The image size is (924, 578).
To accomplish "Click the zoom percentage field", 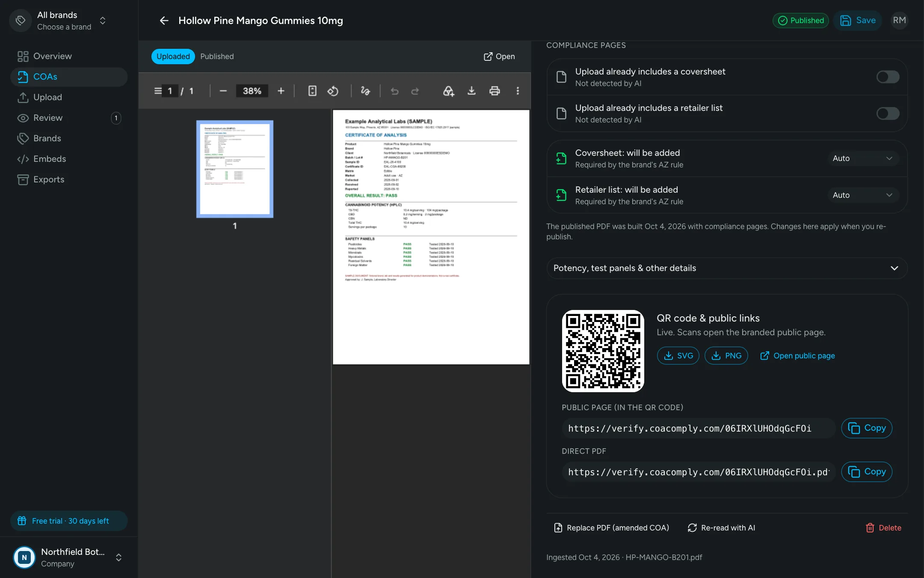I will click(x=252, y=91).
